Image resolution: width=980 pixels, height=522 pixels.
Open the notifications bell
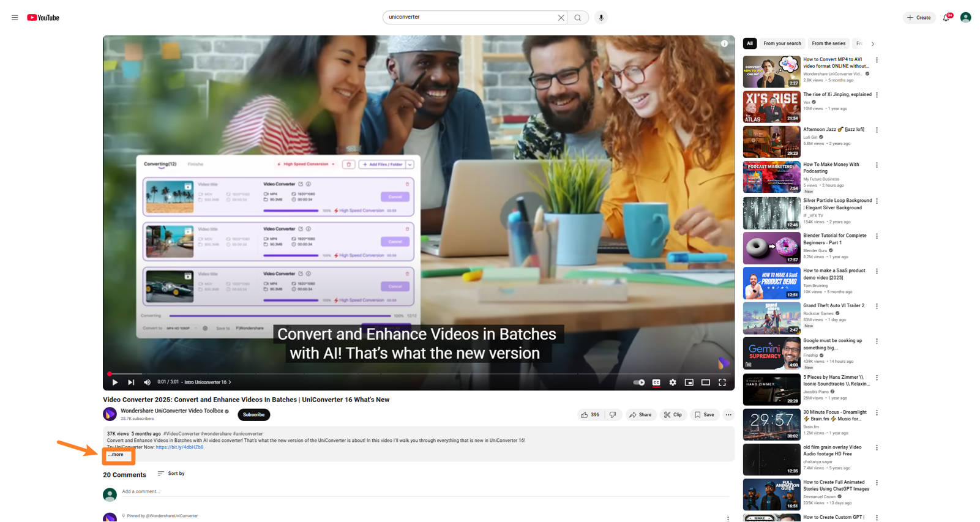tap(946, 18)
